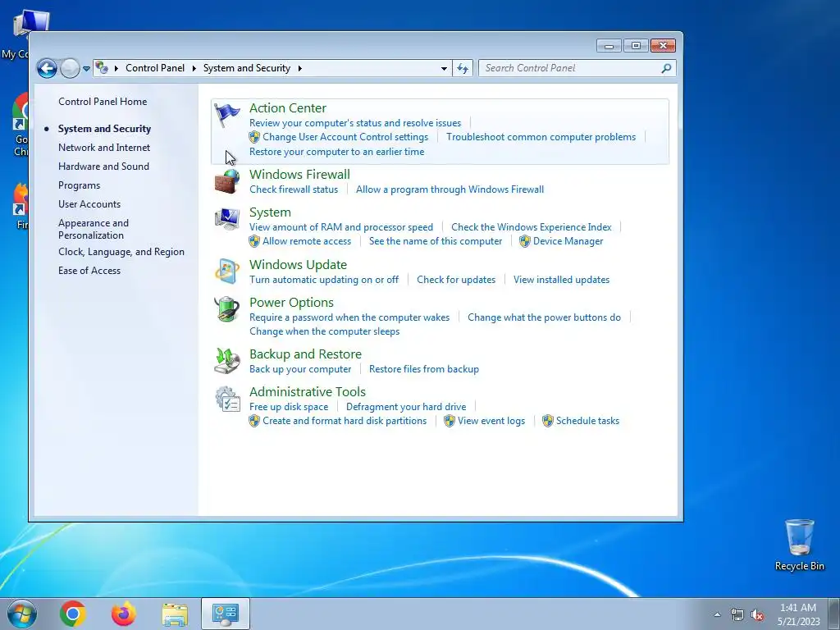Image resolution: width=840 pixels, height=630 pixels.
Task: Select User Accounts in sidebar
Action: (89, 204)
